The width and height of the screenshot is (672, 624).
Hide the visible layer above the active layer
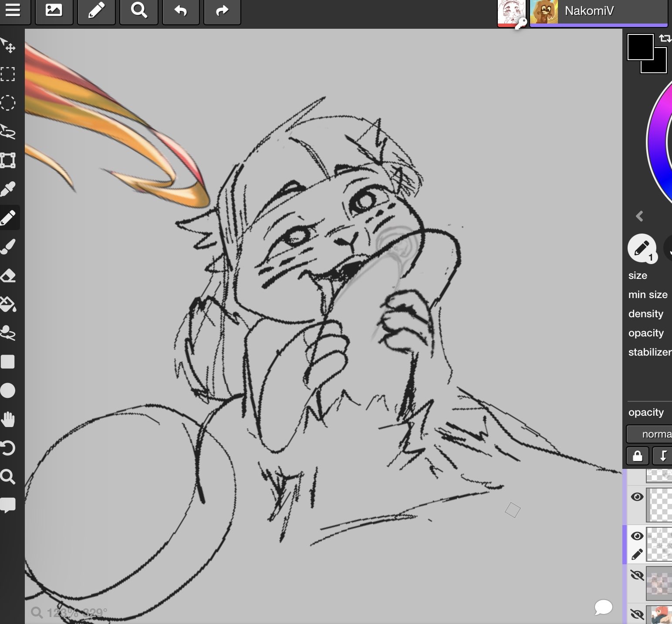click(637, 497)
